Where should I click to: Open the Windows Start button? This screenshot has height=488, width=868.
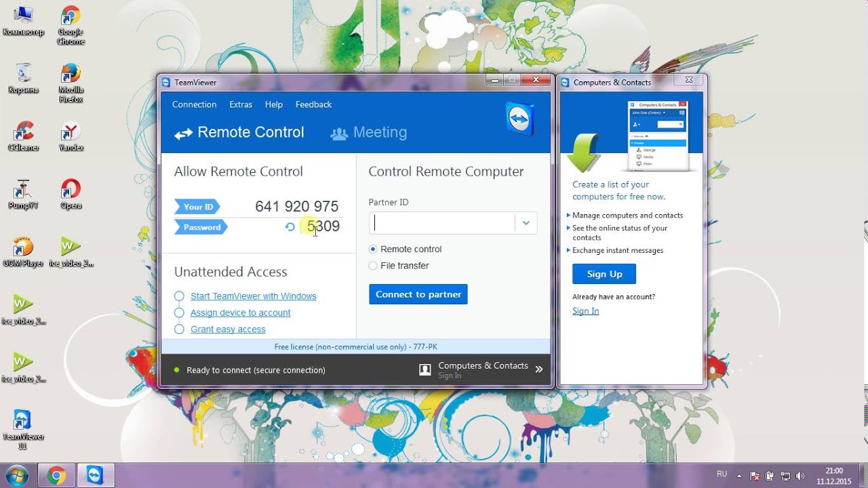tap(16, 475)
